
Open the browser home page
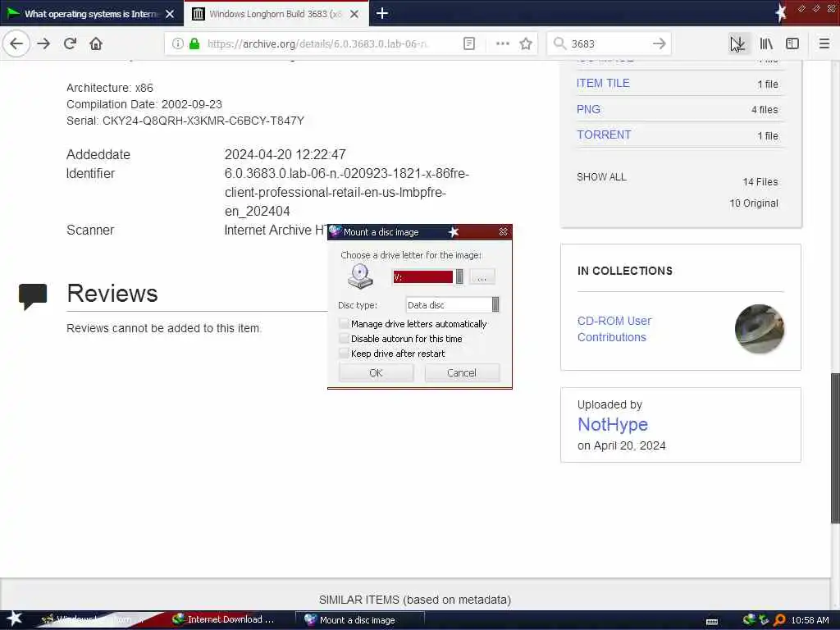[x=96, y=43]
